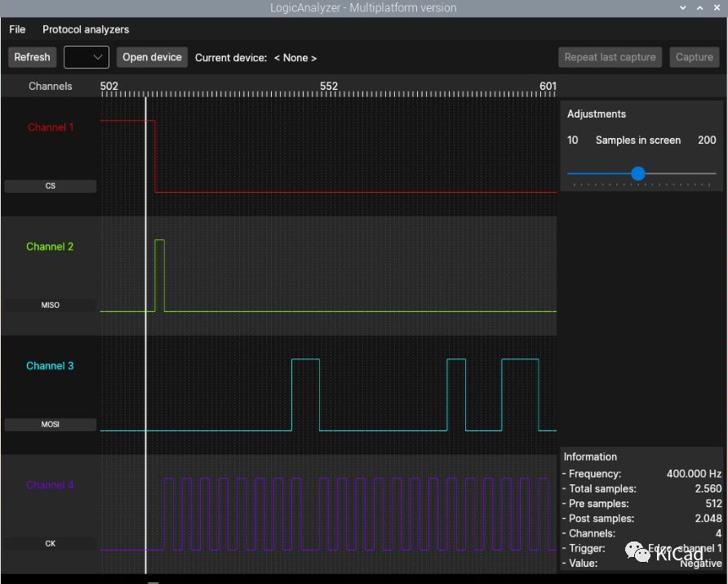Edit the MOSI label field for Channel 3
The height and width of the screenshot is (584, 728).
(x=51, y=425)
